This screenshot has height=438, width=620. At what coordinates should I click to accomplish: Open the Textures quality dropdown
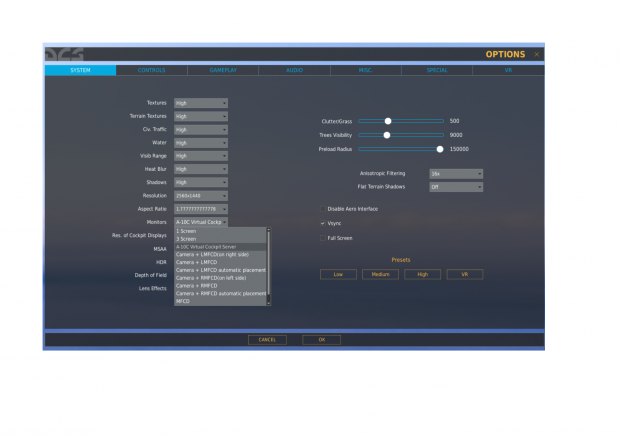pyautogui.click(x=201, y=103)
